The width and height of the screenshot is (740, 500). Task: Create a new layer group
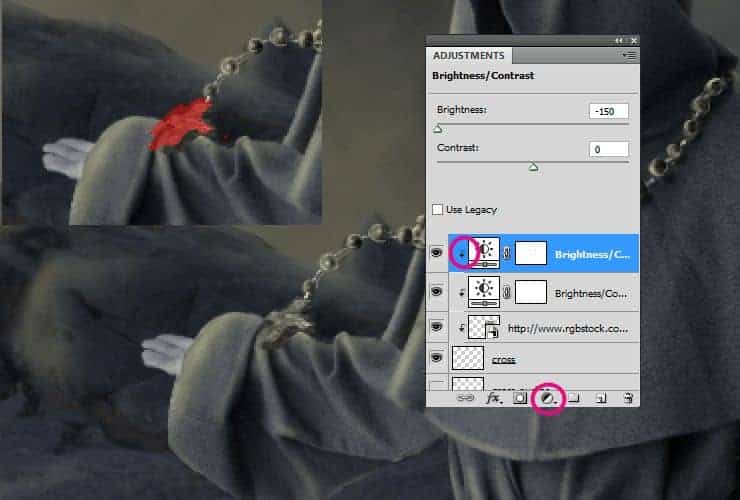point(573,398)
